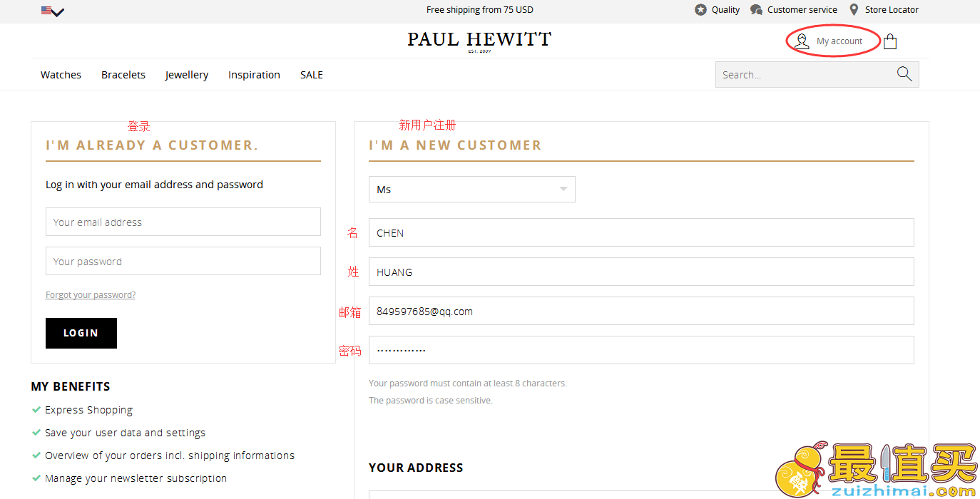Click the Store Locator pin icon
This screenshot has height=499, width=980.
854,10
